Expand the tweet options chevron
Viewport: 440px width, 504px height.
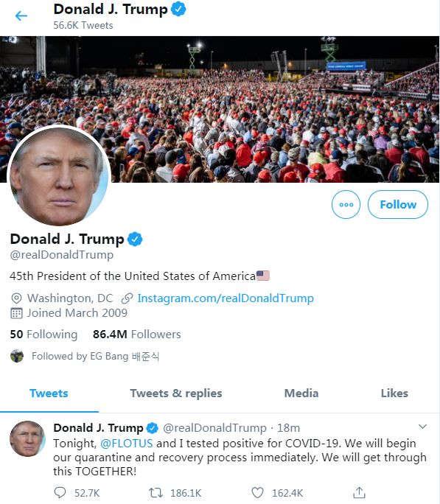pos(422,427)
